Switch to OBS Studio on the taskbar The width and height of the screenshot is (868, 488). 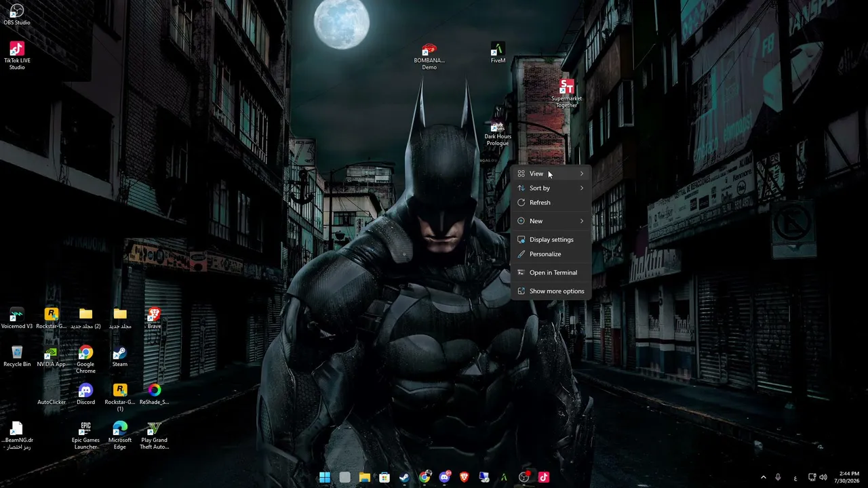point(524,477)
